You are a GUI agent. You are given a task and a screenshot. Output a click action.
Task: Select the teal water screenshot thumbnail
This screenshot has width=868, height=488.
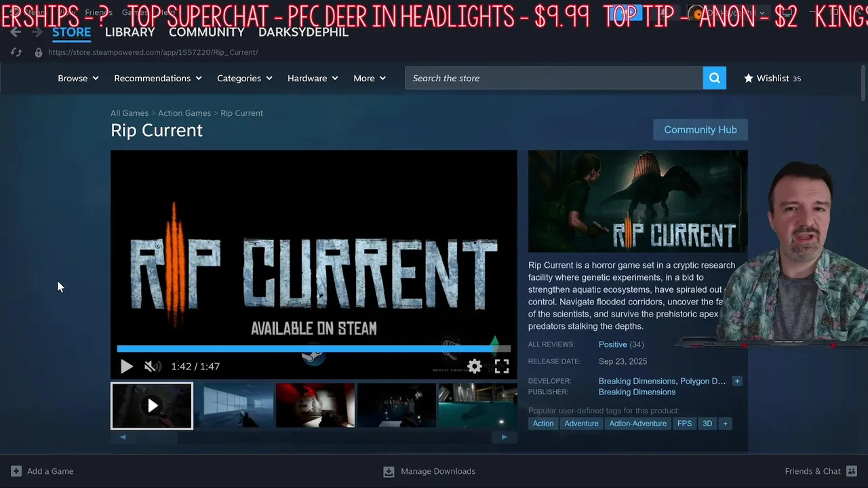(x=477, y=406)
